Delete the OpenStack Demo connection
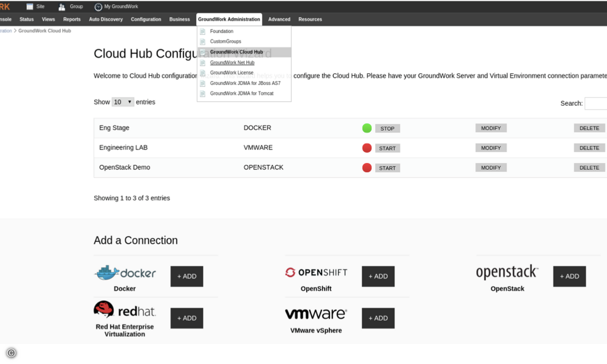The height and width of the screenshot is (364, 607). coord(589,168)
